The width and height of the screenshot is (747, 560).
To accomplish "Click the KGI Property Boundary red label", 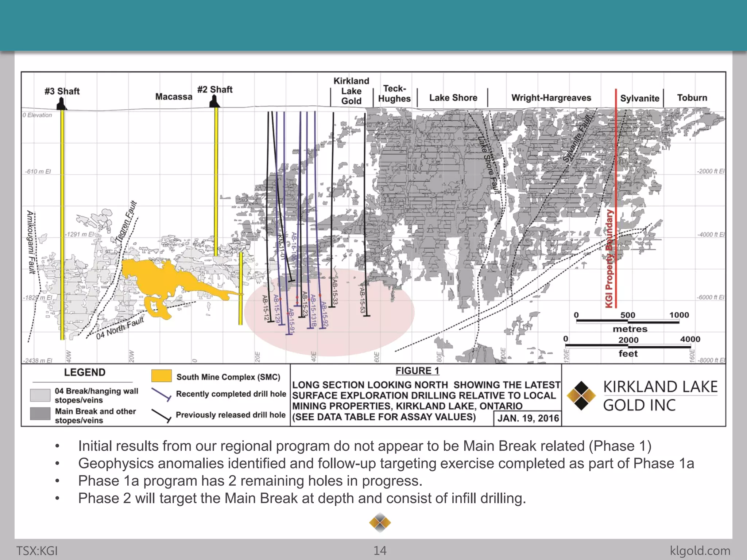I will tap(609, 259).
